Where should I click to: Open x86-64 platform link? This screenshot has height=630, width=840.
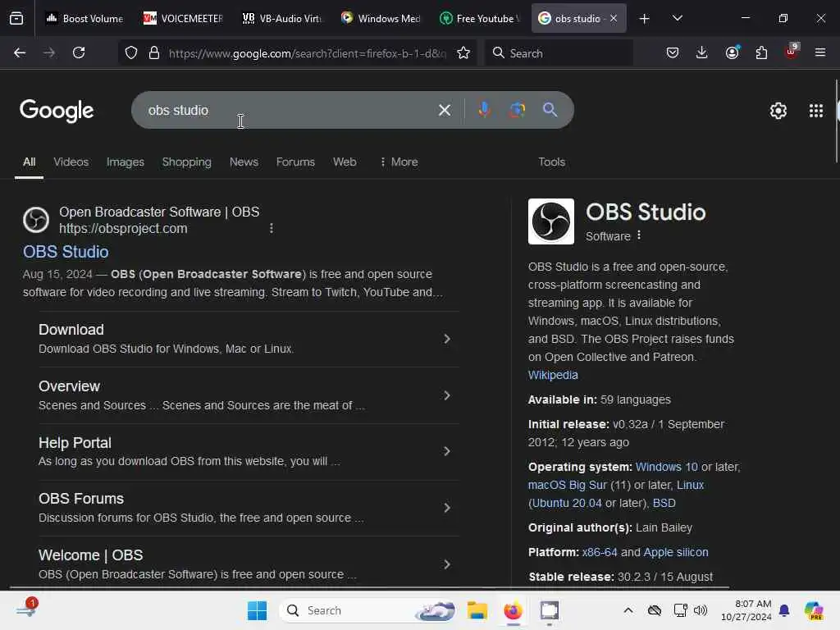pos(600,552)
